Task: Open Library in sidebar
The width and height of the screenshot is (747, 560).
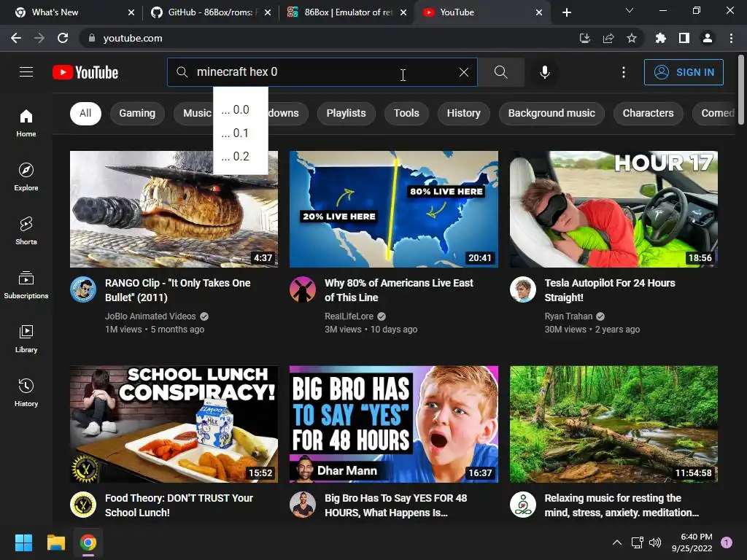Action: tap(26, 338)
